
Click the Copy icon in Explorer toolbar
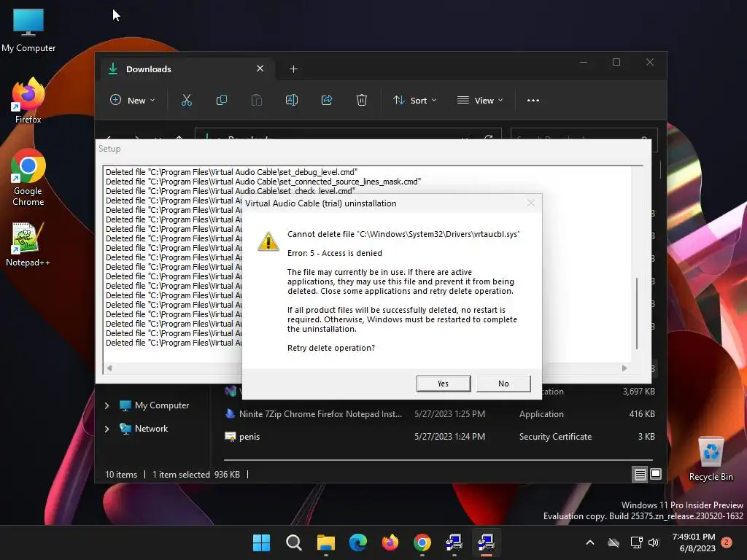[x=222, y=101]
